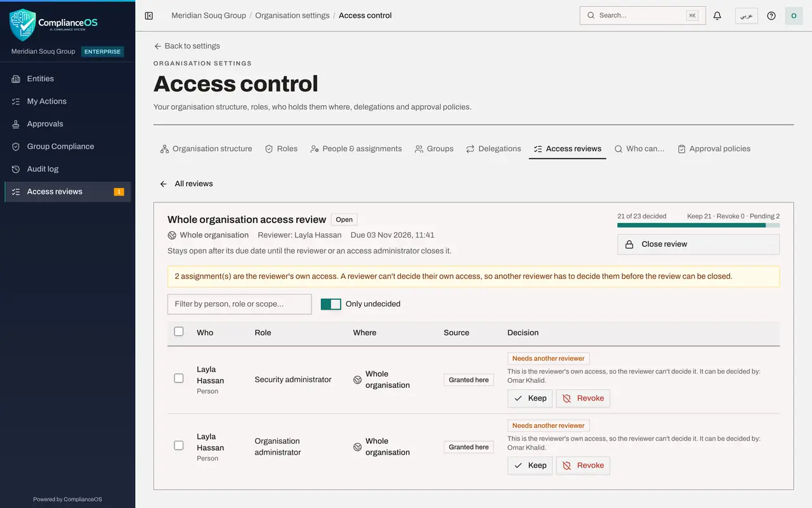This screenshot has width=812, height=508.
Task: Open the Who can... tab
Action: click(x=639, y=149)
